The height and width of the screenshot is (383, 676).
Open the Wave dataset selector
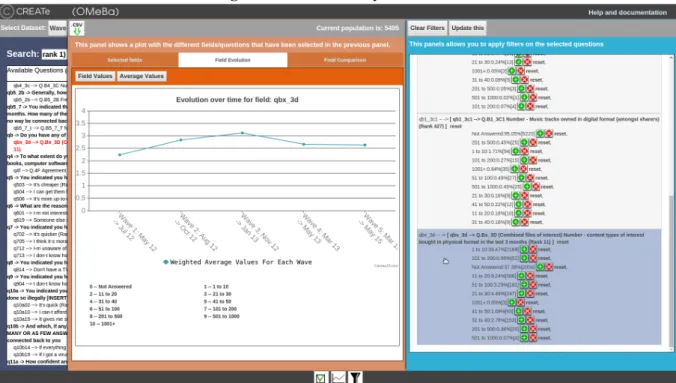(57, 28)
